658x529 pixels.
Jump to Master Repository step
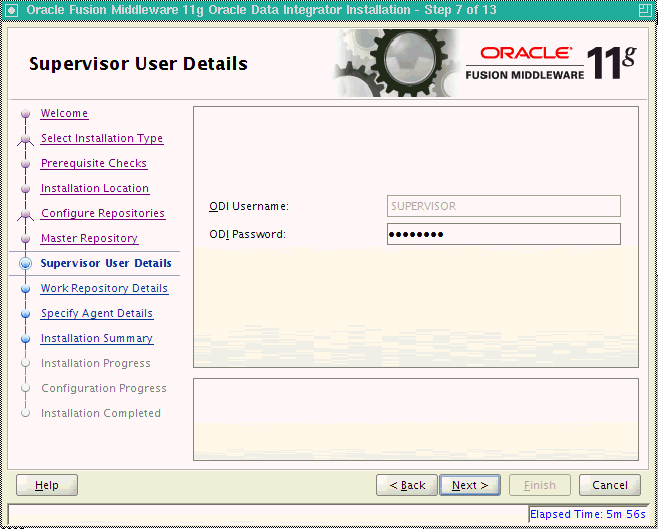point(89,239)
